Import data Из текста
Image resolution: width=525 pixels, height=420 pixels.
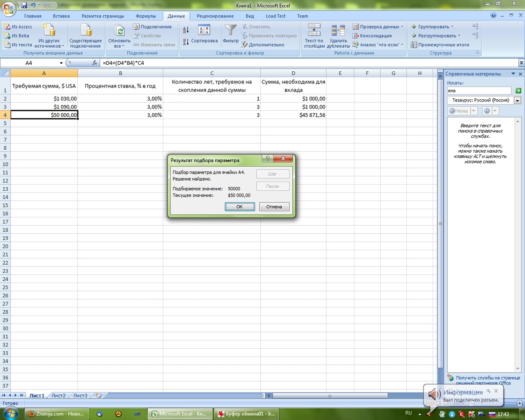tap(18, 45)
